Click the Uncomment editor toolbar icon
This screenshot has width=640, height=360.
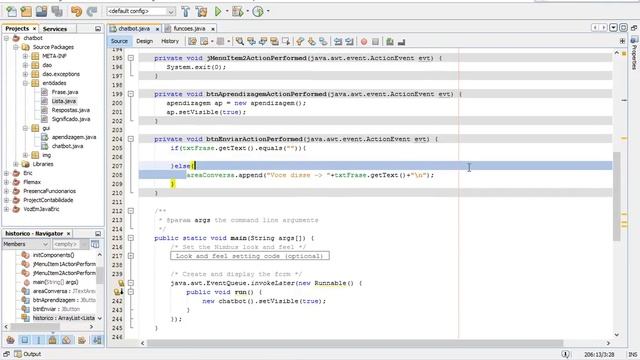pyautogui.click(x=401, y=42)
